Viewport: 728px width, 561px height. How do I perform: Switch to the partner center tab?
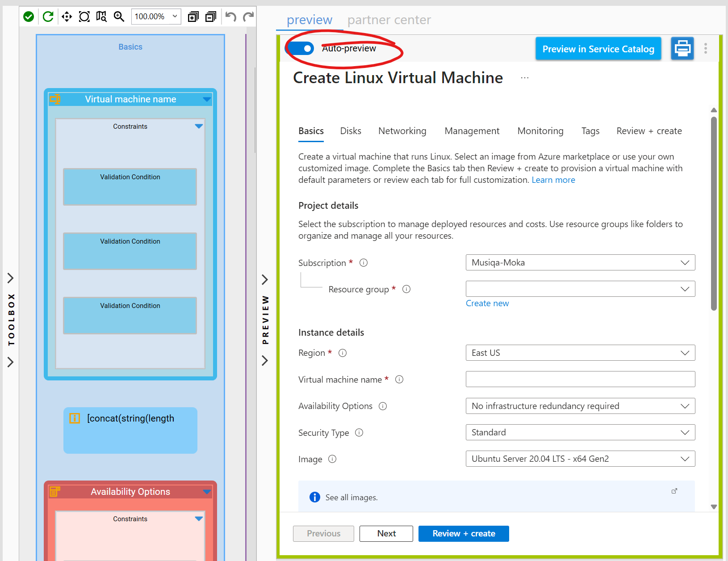(x=389, y=20)
